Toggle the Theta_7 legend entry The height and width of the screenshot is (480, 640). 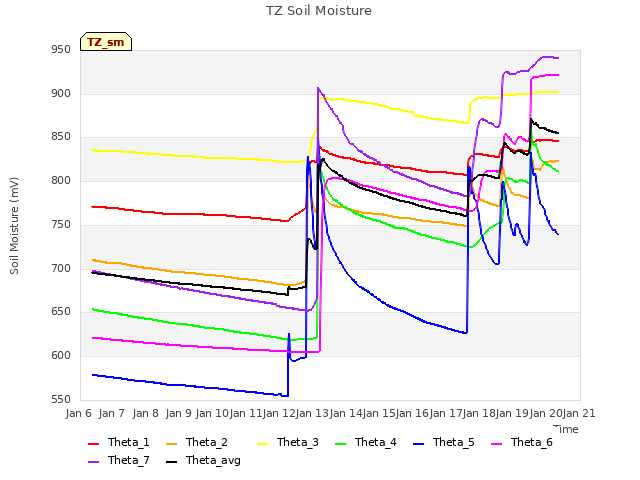tap(119, 460)
